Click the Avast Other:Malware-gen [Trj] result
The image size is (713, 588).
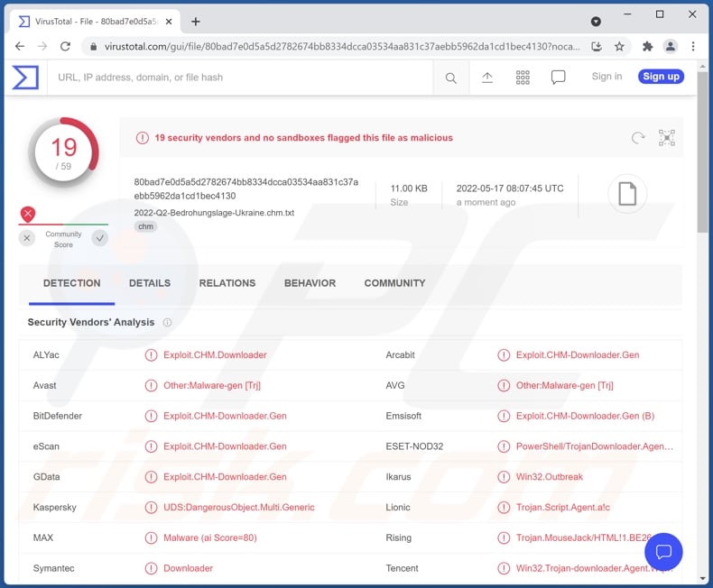[x=212, y=385]
